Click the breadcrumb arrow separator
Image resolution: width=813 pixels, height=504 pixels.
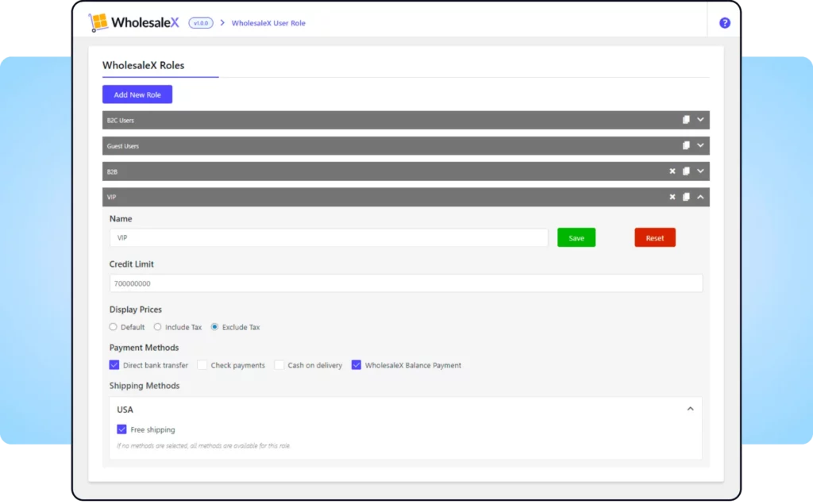(x=222, y=23)
